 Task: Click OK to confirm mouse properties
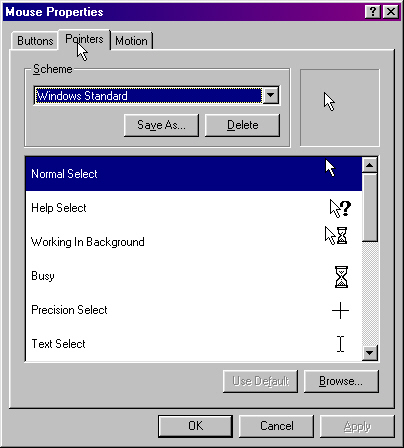pos(195,426)
